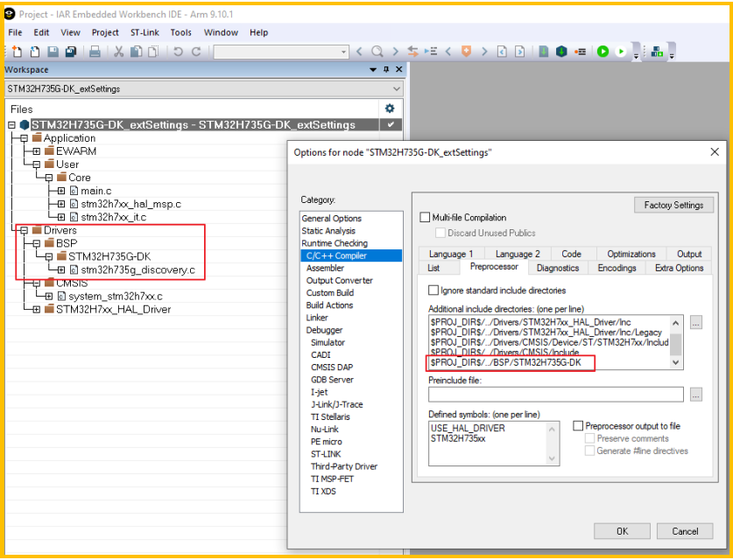
Task: Expand the stm32h7xx_hal_msp.c node
Action: point(61,204)
